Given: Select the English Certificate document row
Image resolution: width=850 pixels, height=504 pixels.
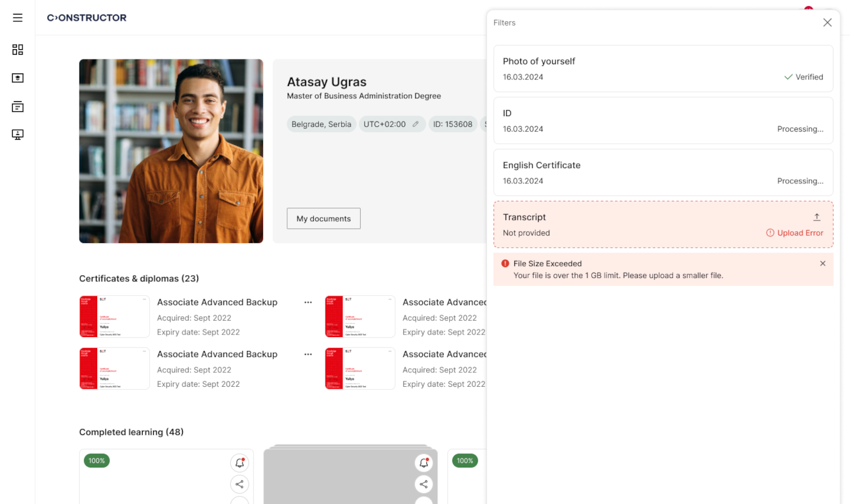Looking at the screenshot, I should click(663, 172).
